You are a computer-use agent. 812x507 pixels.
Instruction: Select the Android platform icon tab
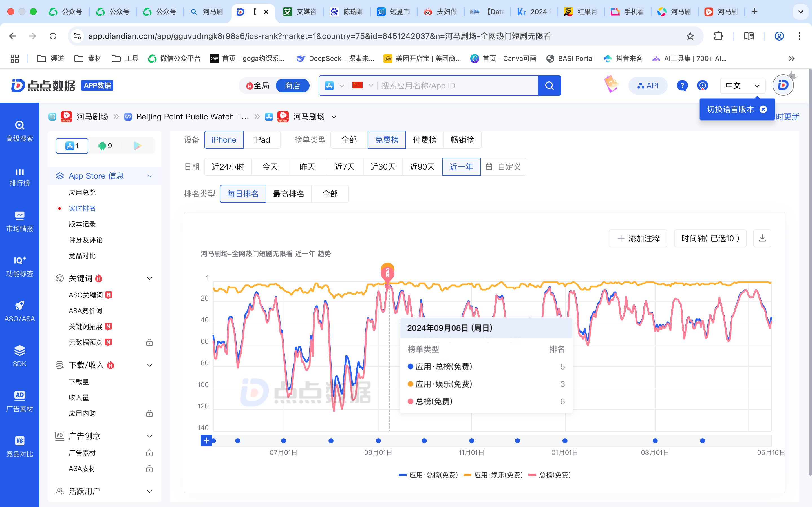pyautogui.click(x=105, y=146)
